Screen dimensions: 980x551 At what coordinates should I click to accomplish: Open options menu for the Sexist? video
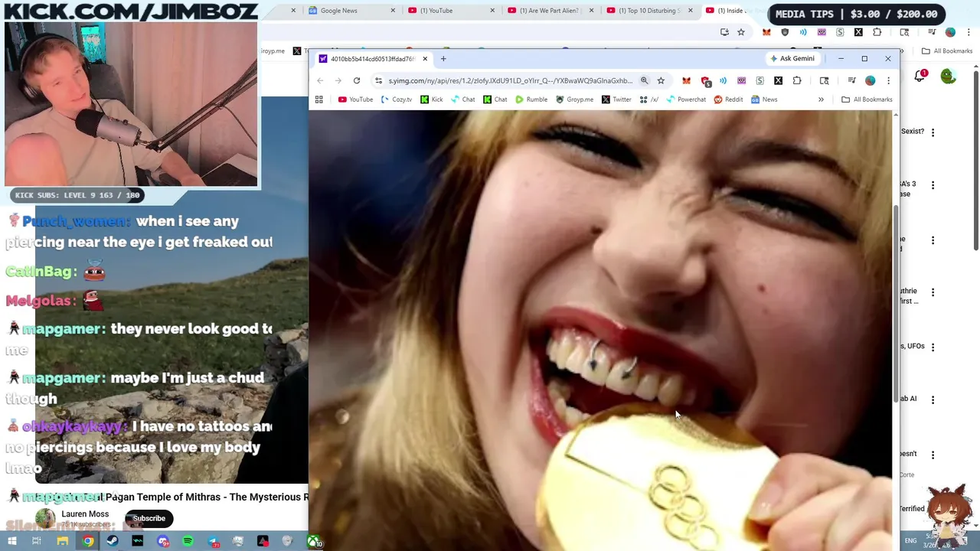pyautogui.click(x=933, y=132)
